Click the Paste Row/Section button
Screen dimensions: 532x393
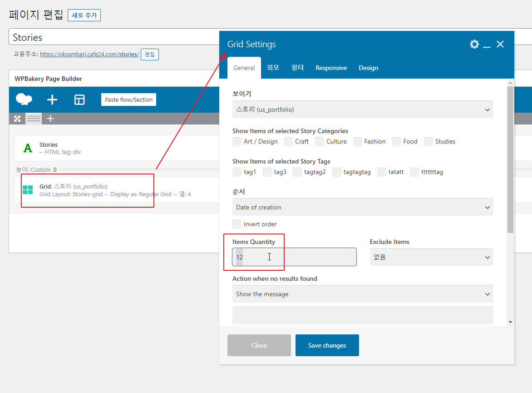(128, 99)
